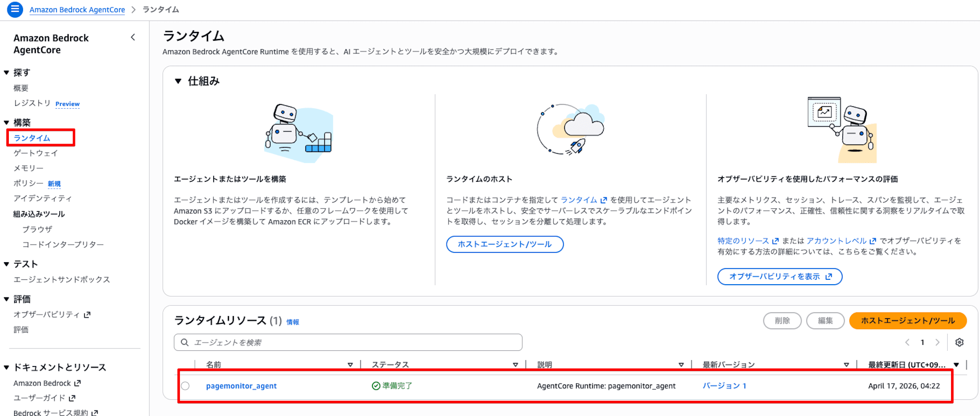This screenshot has width=980, height=416.
Task: Open オブザーバビリティ link in the sidebar
Action: 47,315
